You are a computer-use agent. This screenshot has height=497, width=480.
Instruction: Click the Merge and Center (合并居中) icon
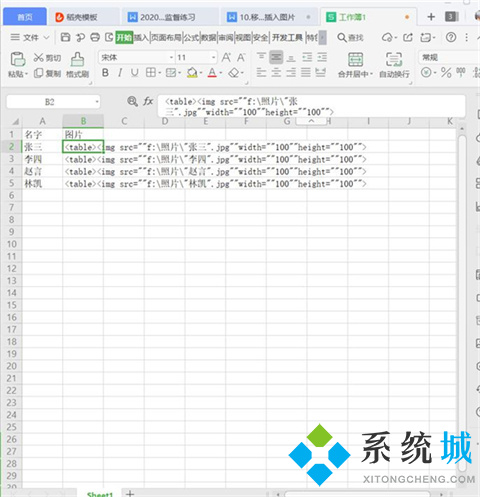tap(355, 59)
